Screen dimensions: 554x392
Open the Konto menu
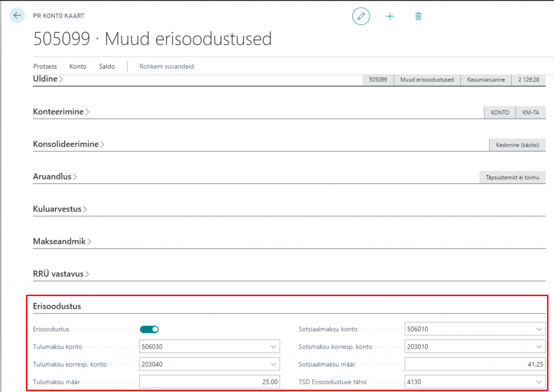(x=78, y=67)
